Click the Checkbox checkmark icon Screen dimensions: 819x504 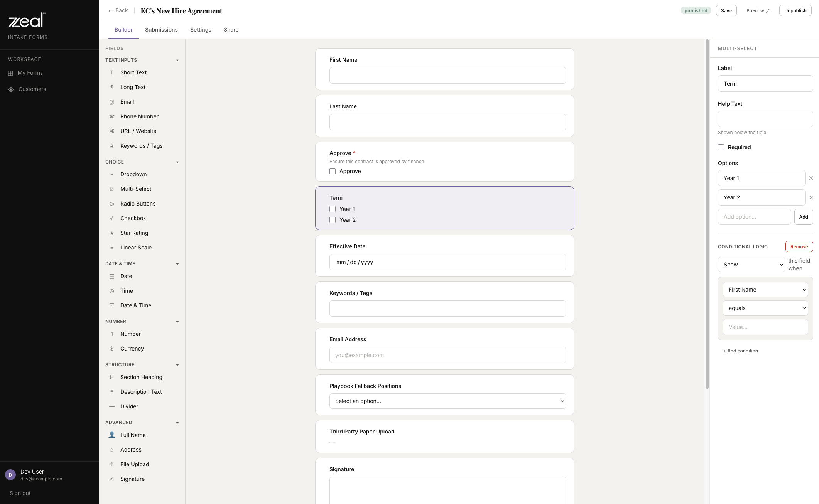pos(112,218)
